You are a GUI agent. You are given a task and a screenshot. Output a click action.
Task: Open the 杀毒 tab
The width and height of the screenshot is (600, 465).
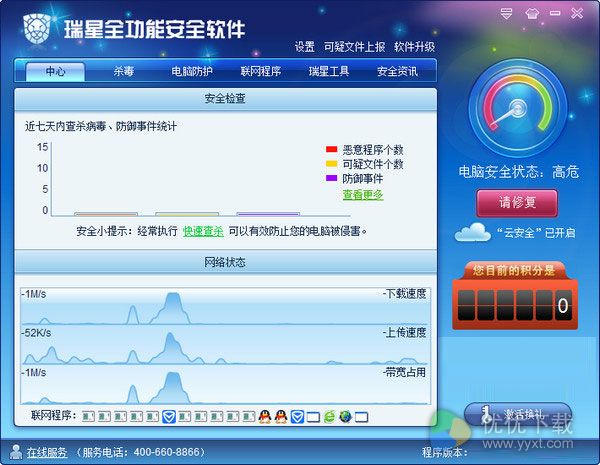click(124, 72)
